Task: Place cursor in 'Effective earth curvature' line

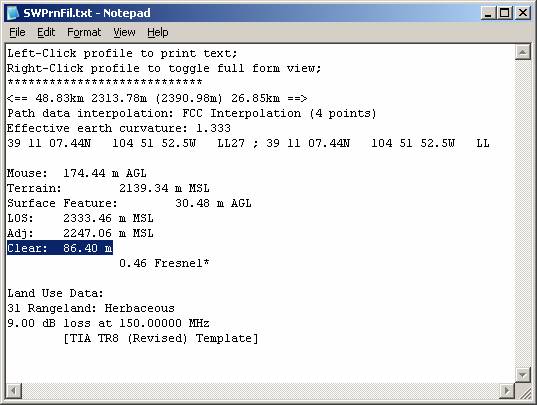Action: tap(119, 128)
